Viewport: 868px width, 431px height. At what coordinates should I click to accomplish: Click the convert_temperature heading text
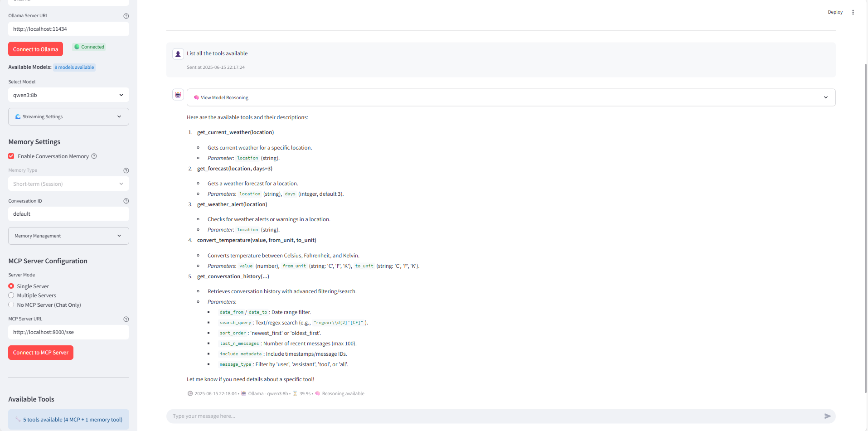(257, 240)
